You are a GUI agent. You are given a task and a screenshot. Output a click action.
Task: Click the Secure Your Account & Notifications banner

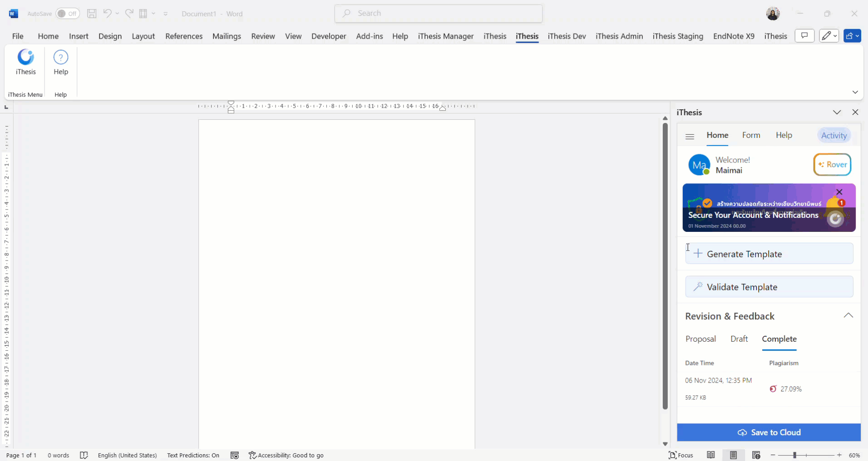pyautogui.click(x=769, y=208)
